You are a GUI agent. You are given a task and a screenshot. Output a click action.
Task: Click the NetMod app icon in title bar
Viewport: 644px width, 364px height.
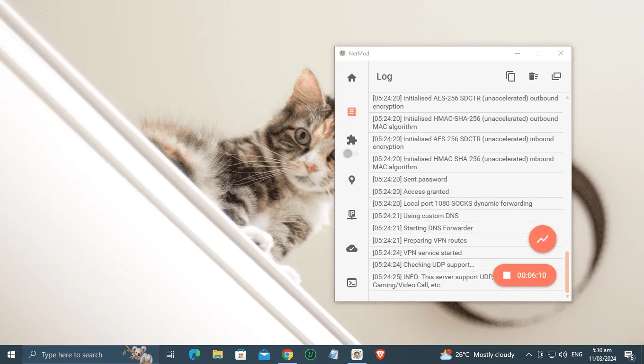[342, 53]
